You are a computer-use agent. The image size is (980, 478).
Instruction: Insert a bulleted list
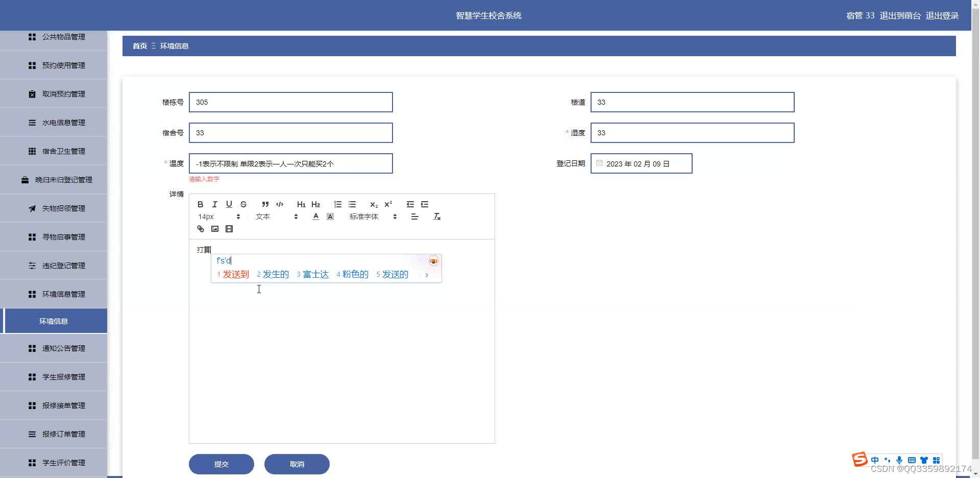tap(352, 204)
